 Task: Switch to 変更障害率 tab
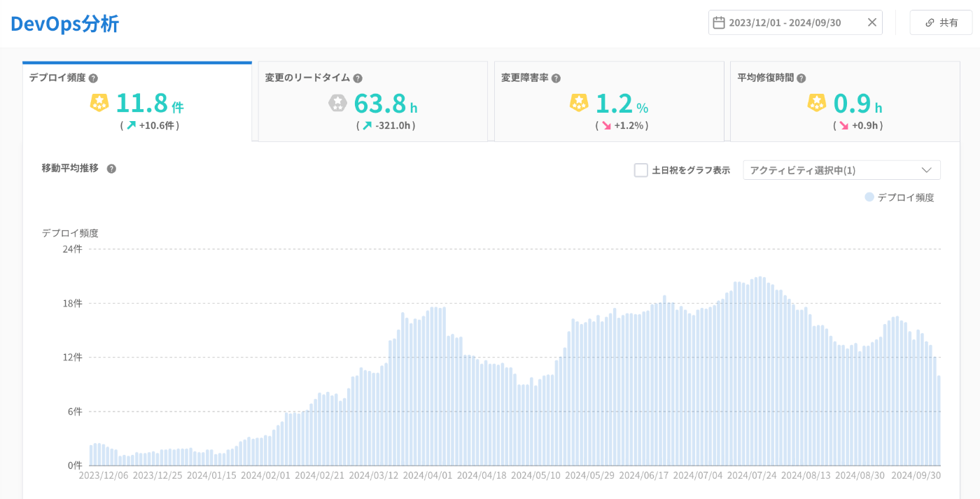click(x=609, y=101)
